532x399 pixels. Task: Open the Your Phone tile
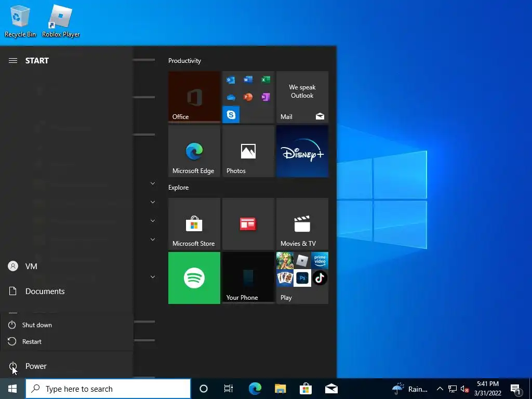[248, 278]
